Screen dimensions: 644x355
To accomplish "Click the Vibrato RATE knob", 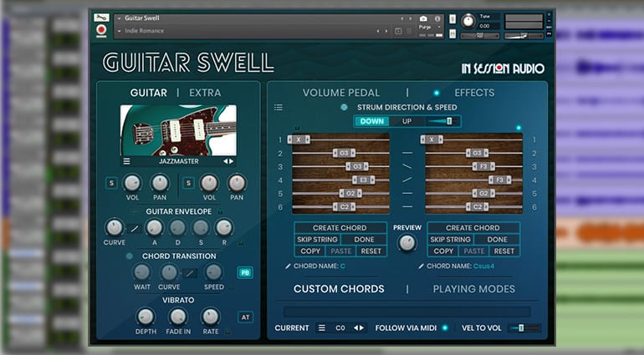I will (x=210, y=317).
